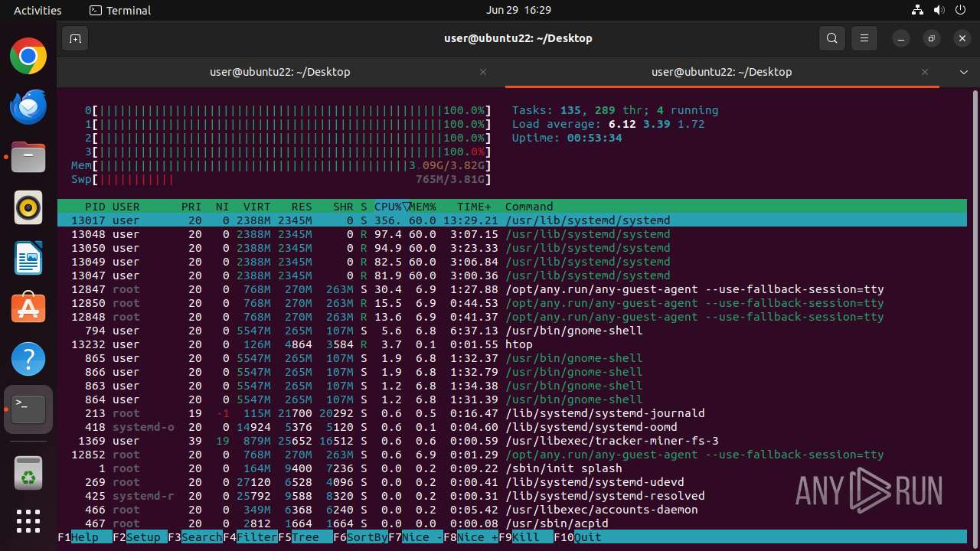980x551 pixels.
Task: Select the /usr/sbin/acpid process row
Action: pos(512,523)
